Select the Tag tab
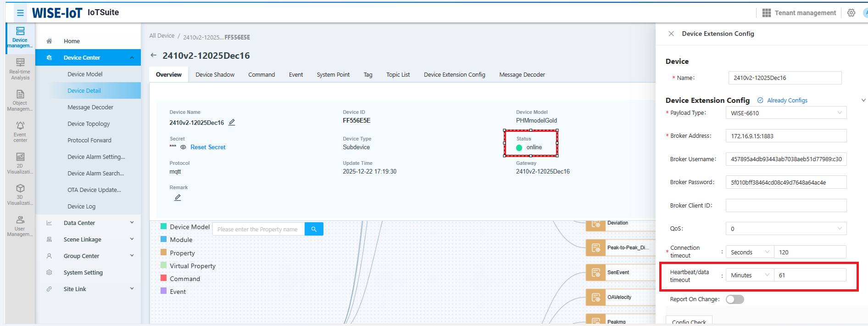This screenshot has height=326, width=868. point(368,74)
